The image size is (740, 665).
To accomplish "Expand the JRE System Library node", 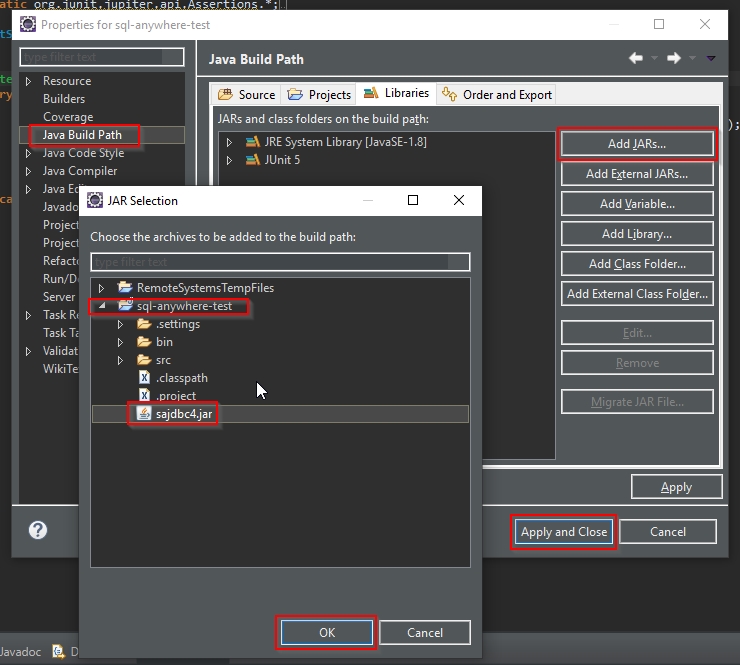I will click(x=229, y=142).
